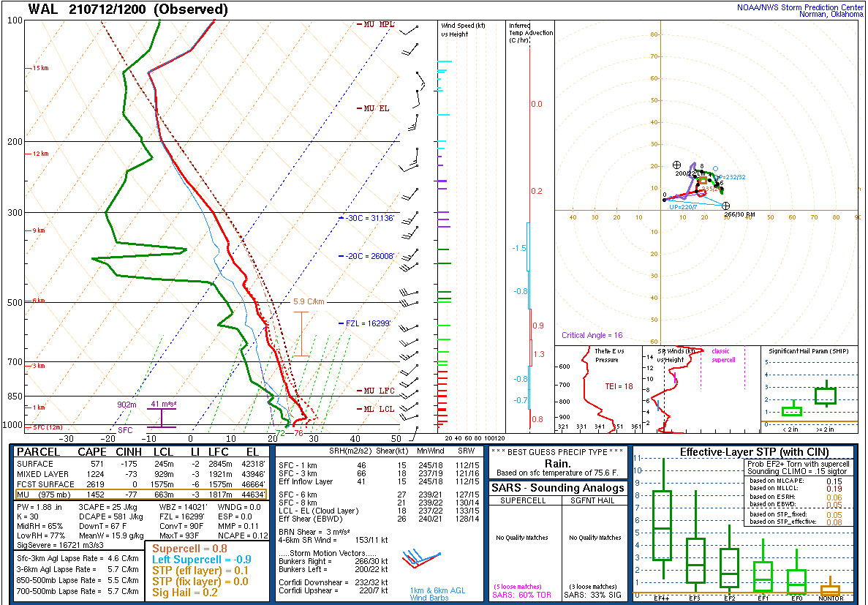The height and width of the screenshot is (605, 868).
Task: Click the "Eff Inflow Layer" row label
Action: pyautogui.click(x=306, y=481)
